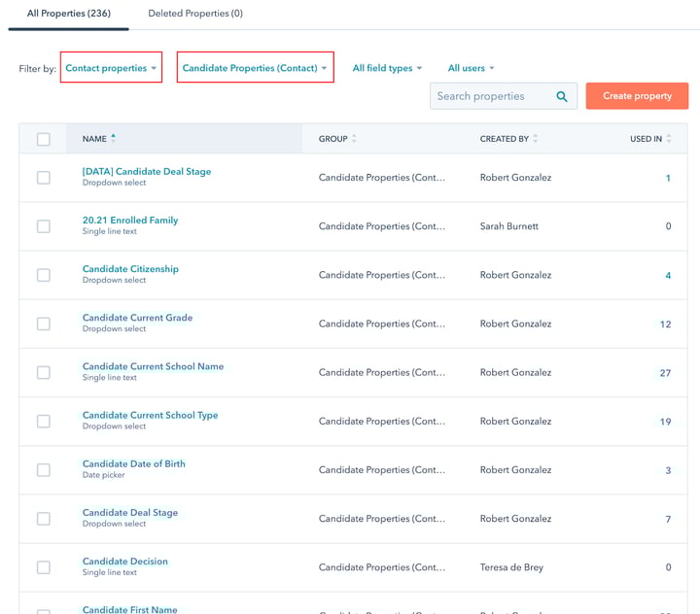Click Robert Gonzalez in the Candidate Citizenship row
Screen dimensions: 700x614
click(515, 275)
